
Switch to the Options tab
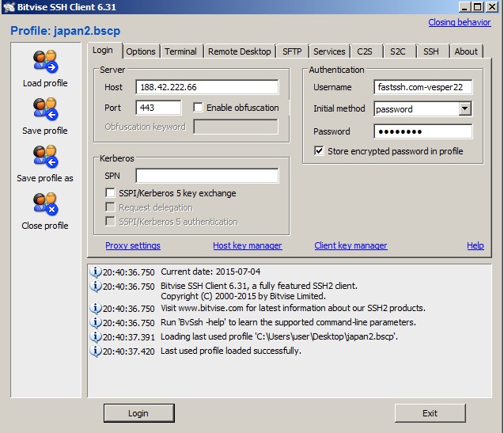tap(141, 51)
